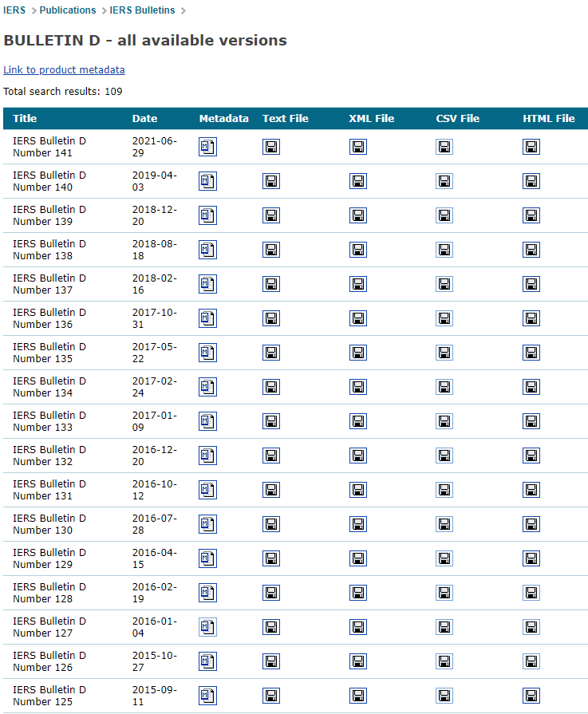Open metadata icon for Bulletin D Number 140

(207, 181)
